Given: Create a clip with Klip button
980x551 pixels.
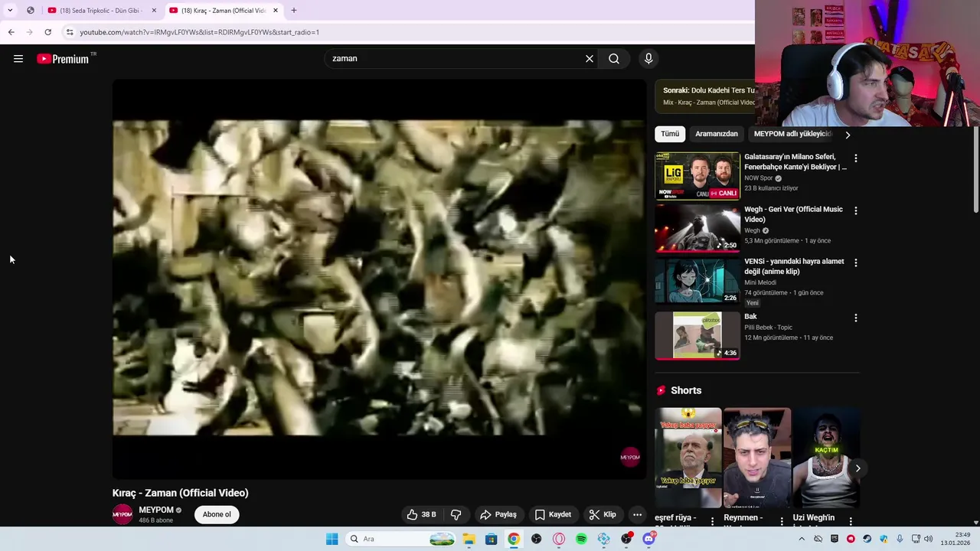Looking at the screenshot, I should tap(603, 515).
